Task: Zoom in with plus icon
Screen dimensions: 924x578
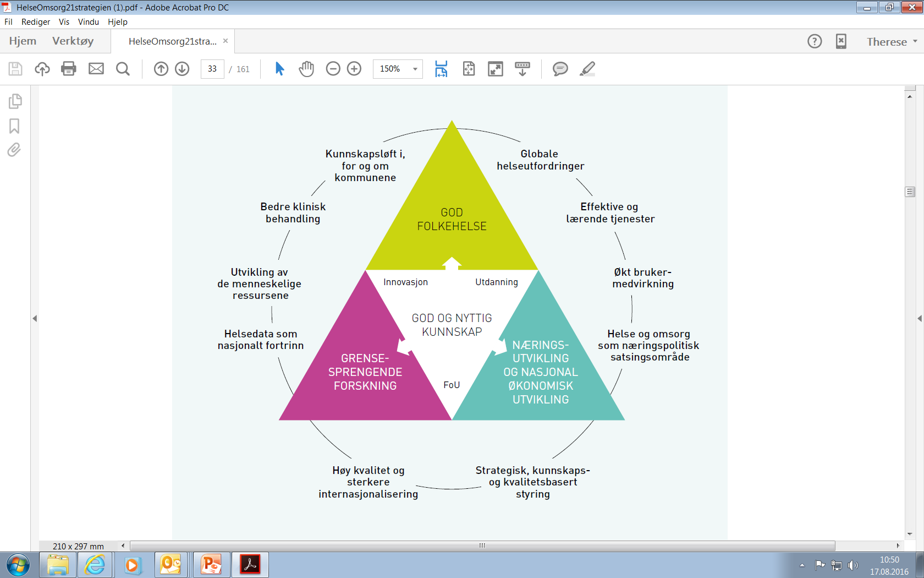Action: click(354, 69)
